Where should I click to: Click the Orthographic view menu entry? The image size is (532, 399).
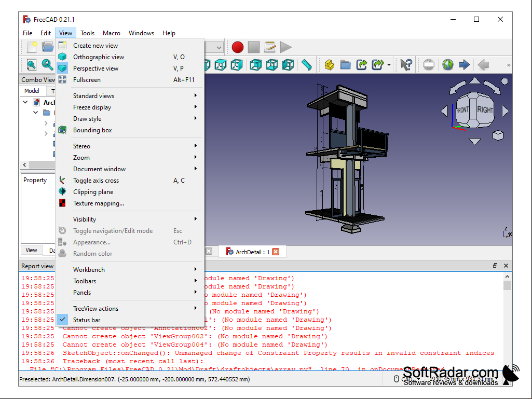coord(130,57)
